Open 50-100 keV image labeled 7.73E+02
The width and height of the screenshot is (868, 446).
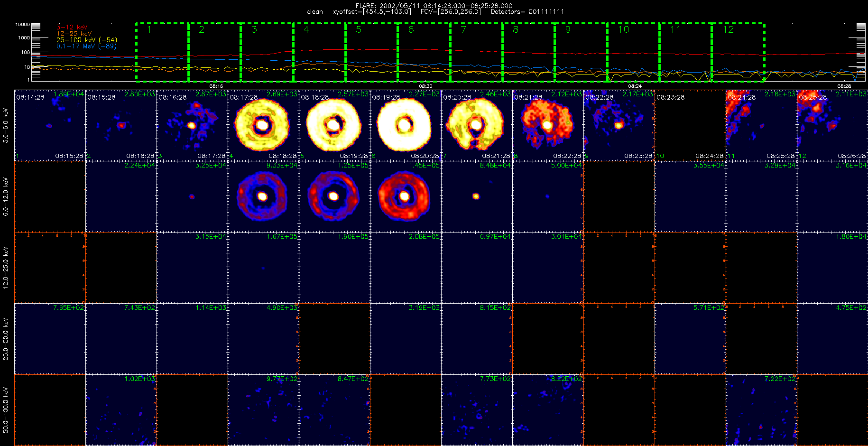point(477,410)
